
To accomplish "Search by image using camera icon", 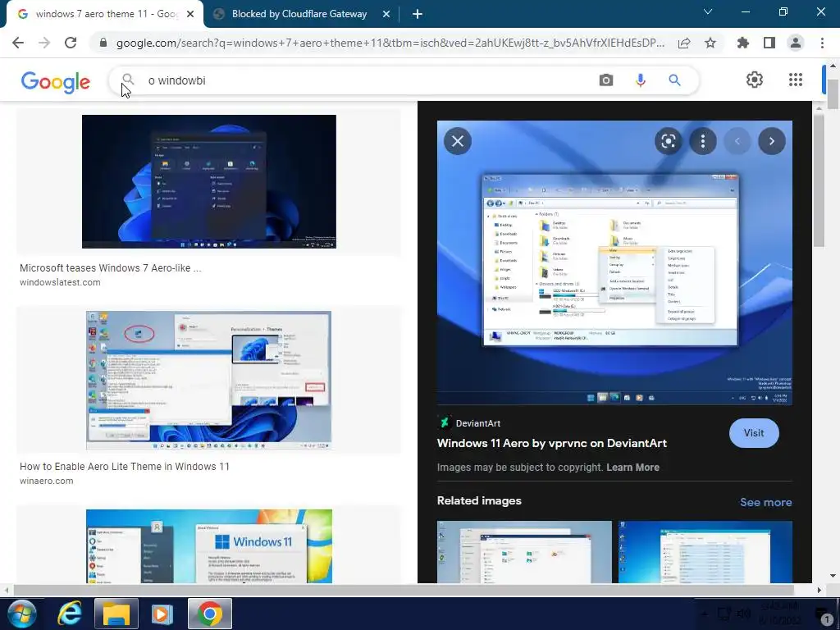I will [606, 80].
